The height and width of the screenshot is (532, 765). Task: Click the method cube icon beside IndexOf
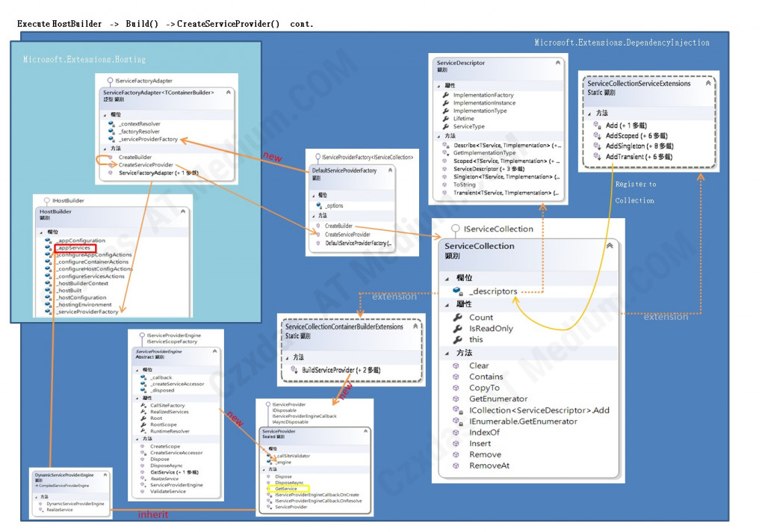pyautogui.click(x=456, y=433)
